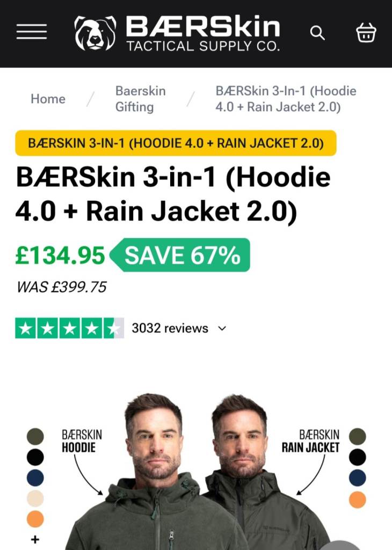The image size is (392, 550).
Task: Pick orange hoodie color swatch
Action: (x=35, y=519)
